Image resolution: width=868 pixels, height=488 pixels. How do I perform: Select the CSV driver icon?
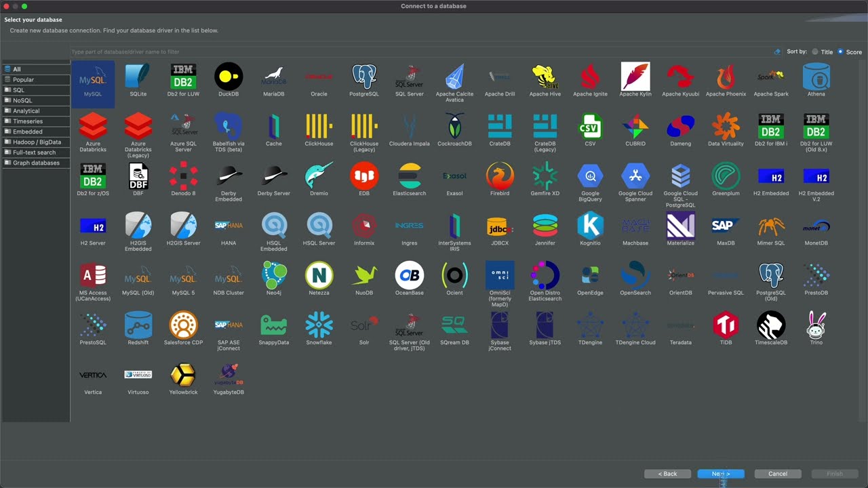[x=590, y=129]
